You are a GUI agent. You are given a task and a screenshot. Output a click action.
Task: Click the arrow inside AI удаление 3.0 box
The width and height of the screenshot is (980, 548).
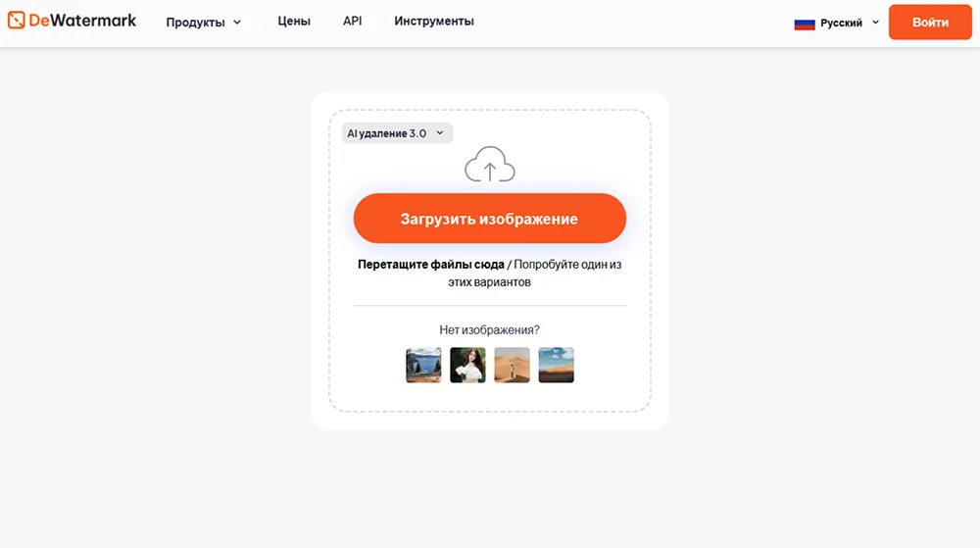[440, 133]
